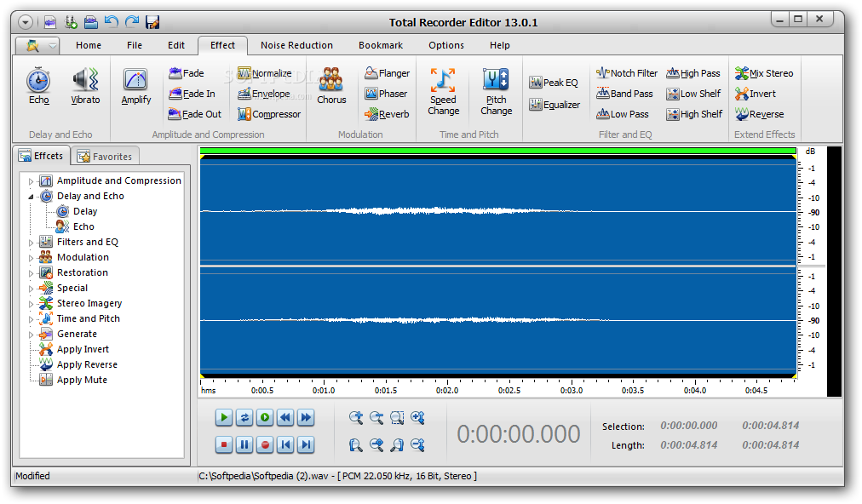
Task: Start playback with the green play button
Action: coord(224,418)
